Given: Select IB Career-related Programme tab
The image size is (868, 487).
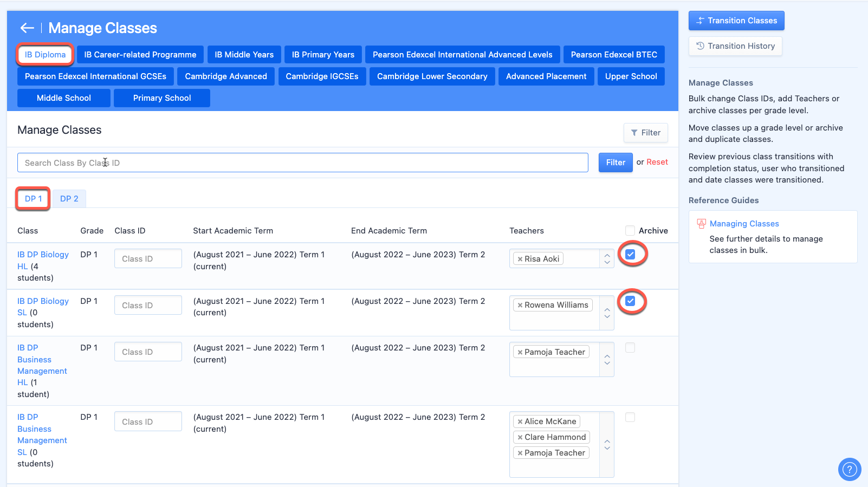Looking at the screenshot, I should [x=140, y=55].
